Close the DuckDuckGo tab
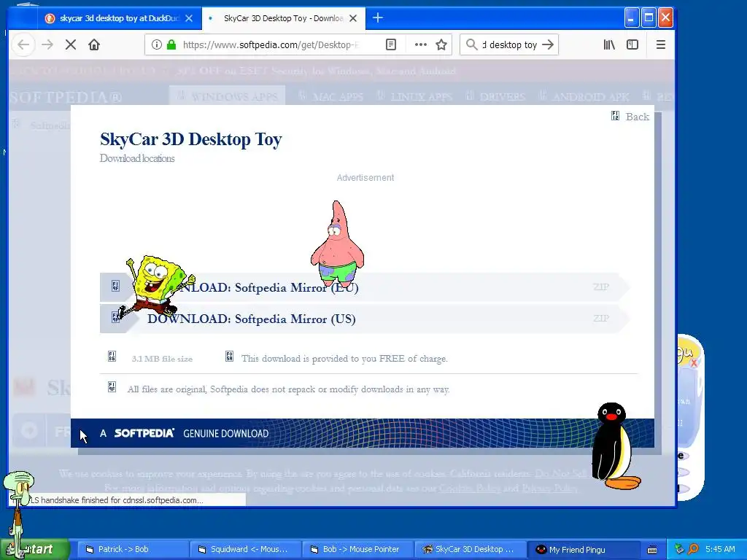 (x=189, y=18)
